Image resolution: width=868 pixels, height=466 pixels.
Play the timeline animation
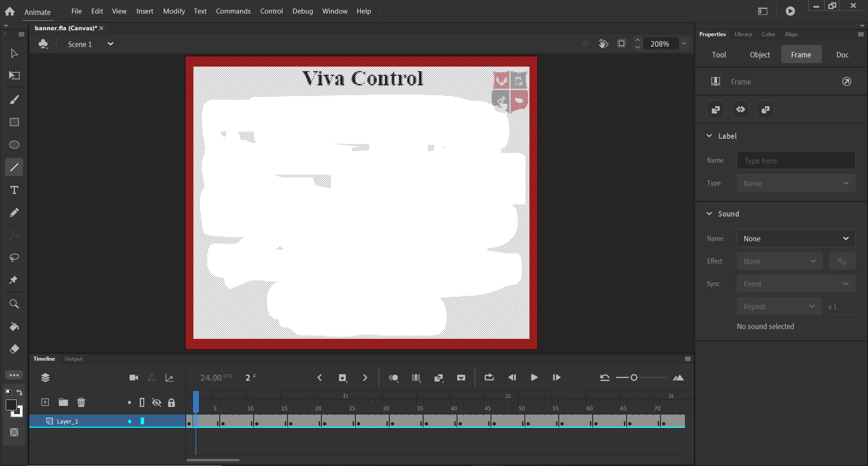point(534,377)
